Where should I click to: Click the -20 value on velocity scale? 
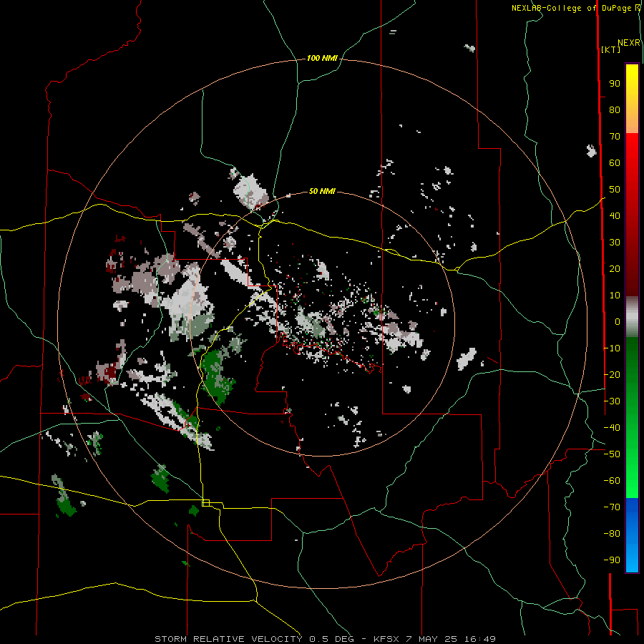click(x=612, y=374)
